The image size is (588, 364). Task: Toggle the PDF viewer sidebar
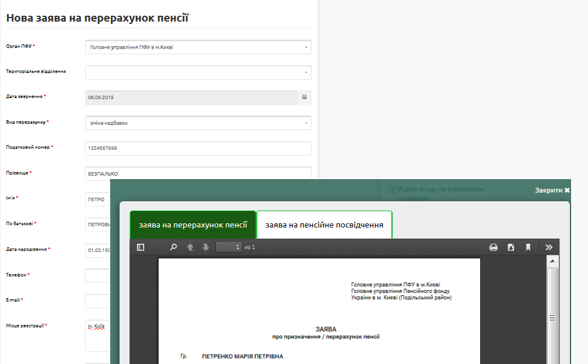pos(141,247)
